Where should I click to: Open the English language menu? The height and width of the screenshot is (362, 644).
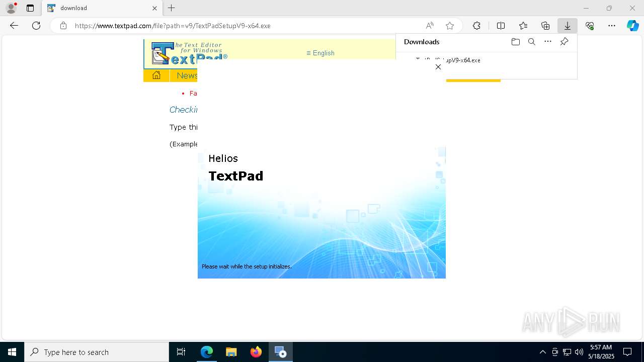(320, 53)
